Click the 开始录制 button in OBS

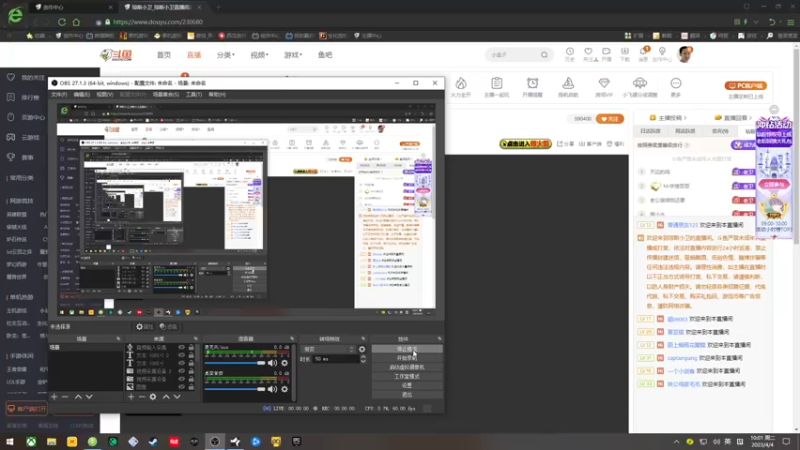click(x=407, y=358)
